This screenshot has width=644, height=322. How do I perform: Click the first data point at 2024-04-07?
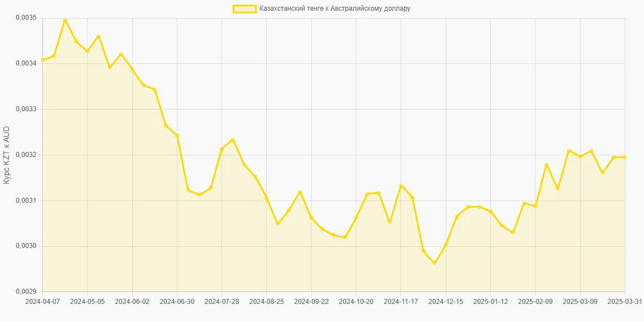[42, 60]
